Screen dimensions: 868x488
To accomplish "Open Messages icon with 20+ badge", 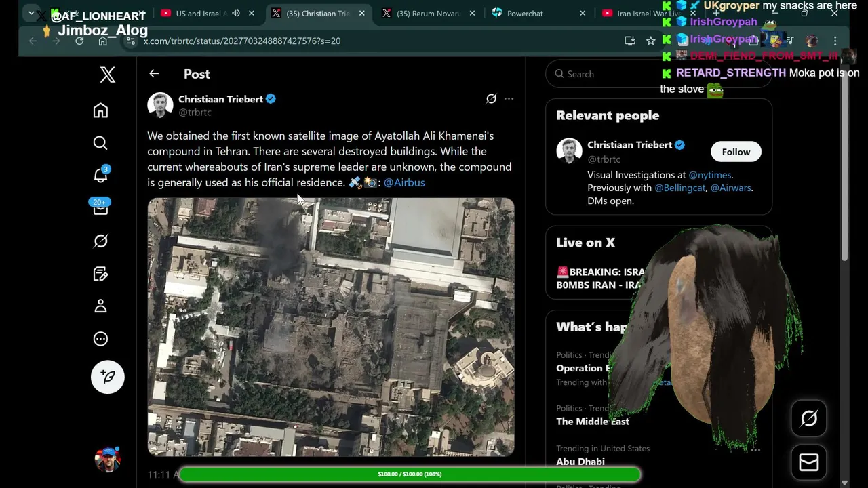I will (100, 207).
